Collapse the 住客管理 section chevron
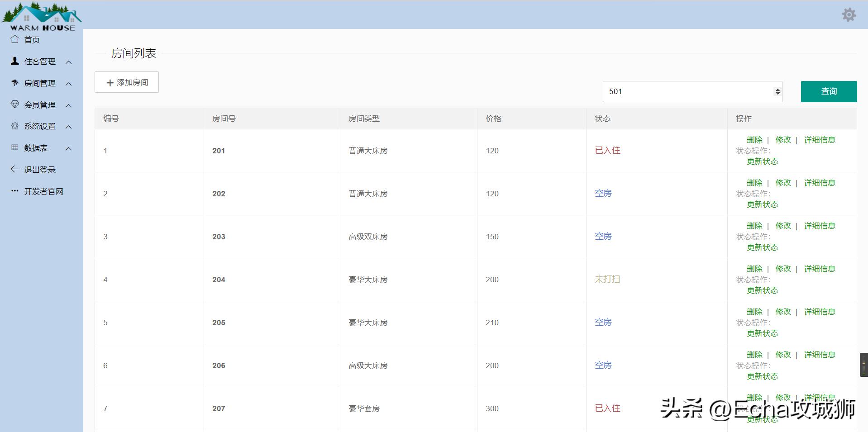The width and height of the screenshot is (868, 432). click(x=69, y=62)
